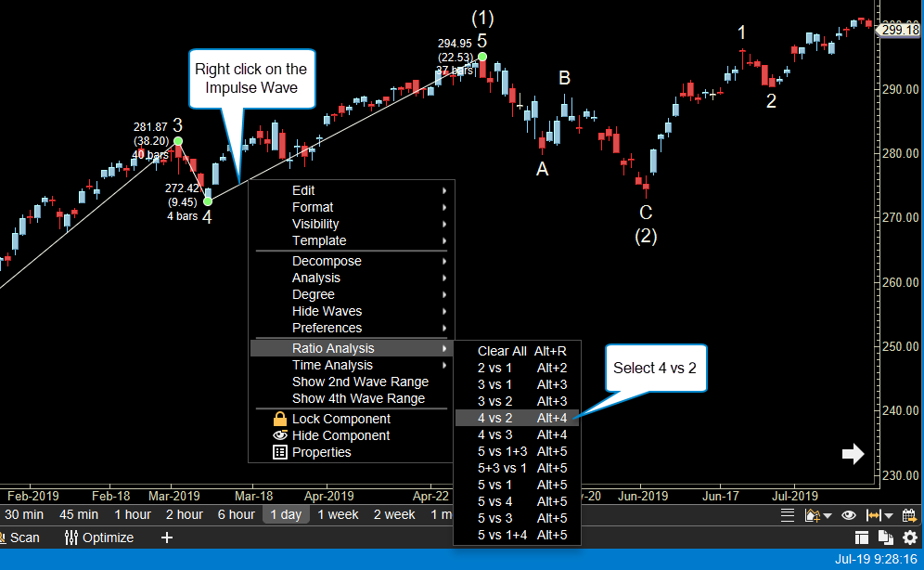Image resolution: width=924 pixels, height=570 pixels.
Task: Click the calendar go-to-date icon
Action: [x=908, y=515]
